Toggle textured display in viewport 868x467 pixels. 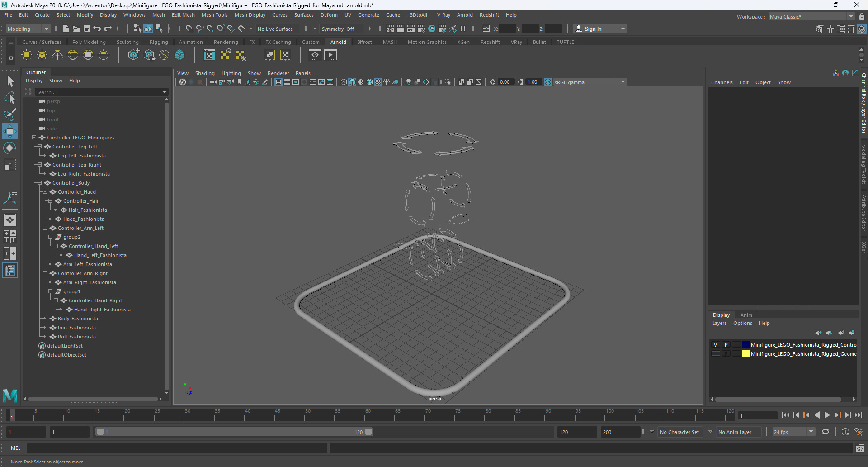point(378,82)
